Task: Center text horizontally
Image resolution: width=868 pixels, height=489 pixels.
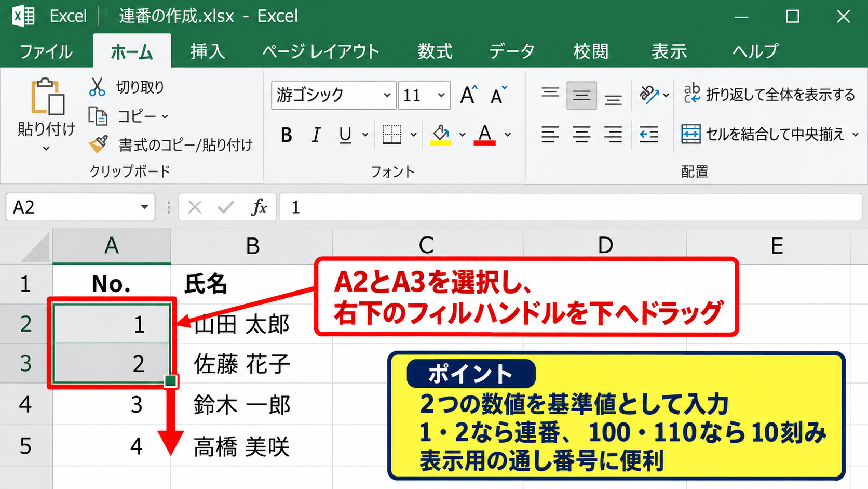Action: [581, 135]
